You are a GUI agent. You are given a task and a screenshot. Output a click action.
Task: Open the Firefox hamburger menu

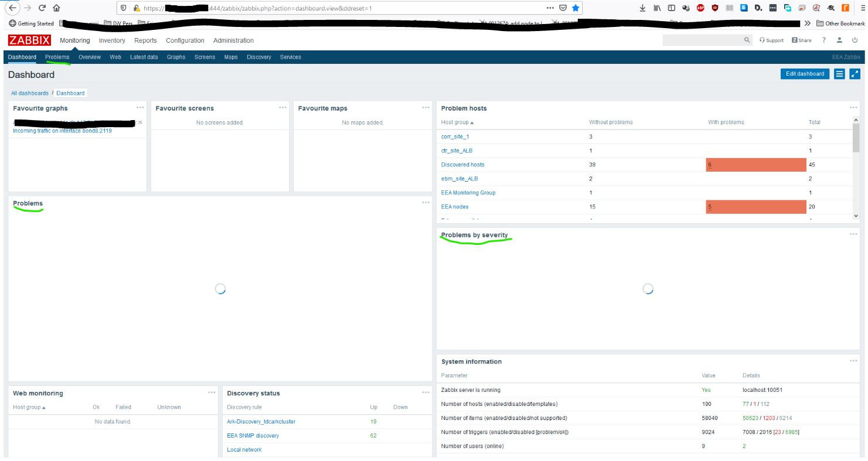(x=863, y=9)
